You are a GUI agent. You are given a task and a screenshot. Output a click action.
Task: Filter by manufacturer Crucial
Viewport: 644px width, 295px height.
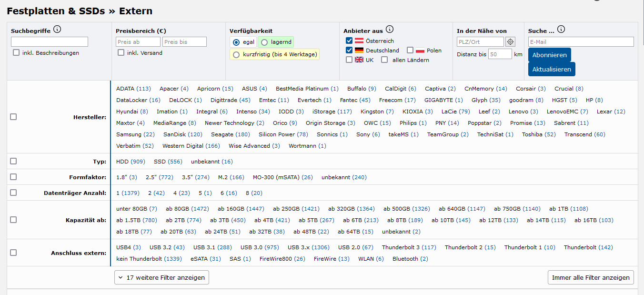coord(569,89)
